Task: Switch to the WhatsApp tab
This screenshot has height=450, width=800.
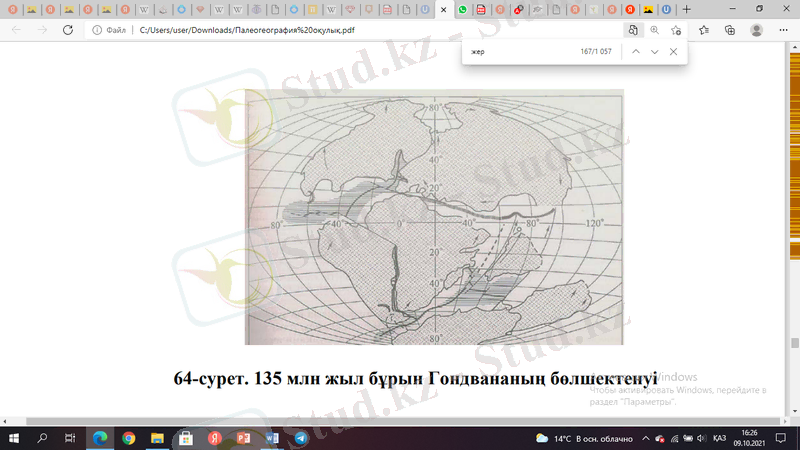Action: 463,9
